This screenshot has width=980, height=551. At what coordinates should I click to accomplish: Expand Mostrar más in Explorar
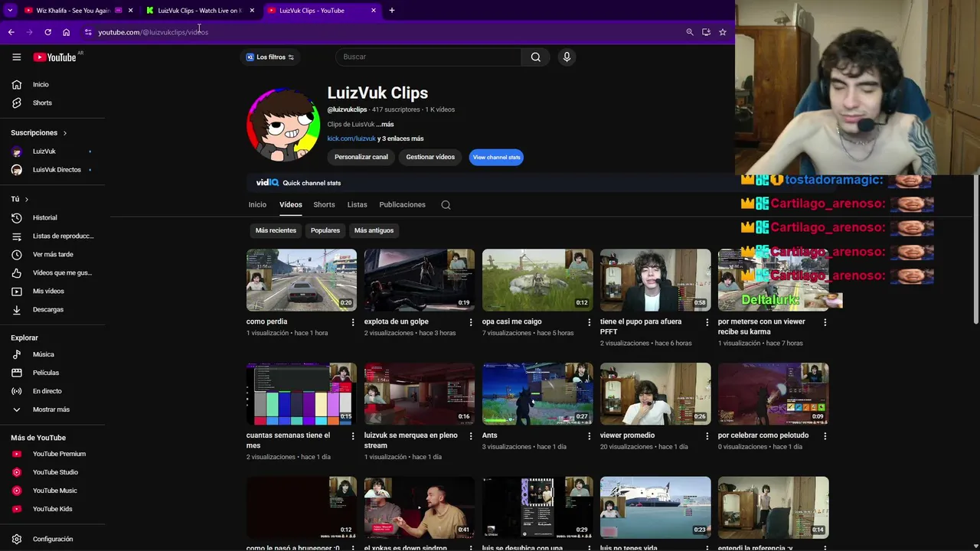click(52, 409)
